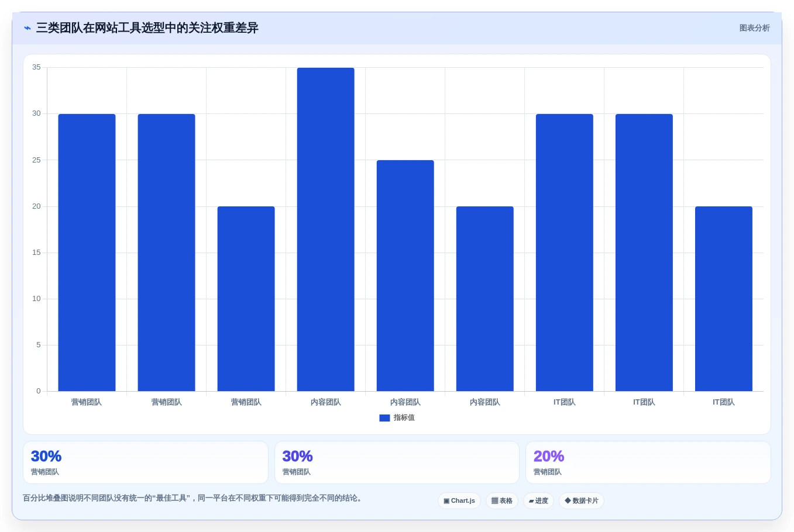
Task: Click the tallest 内容团队 bar reaching 35
Action: tap(325, 229)
